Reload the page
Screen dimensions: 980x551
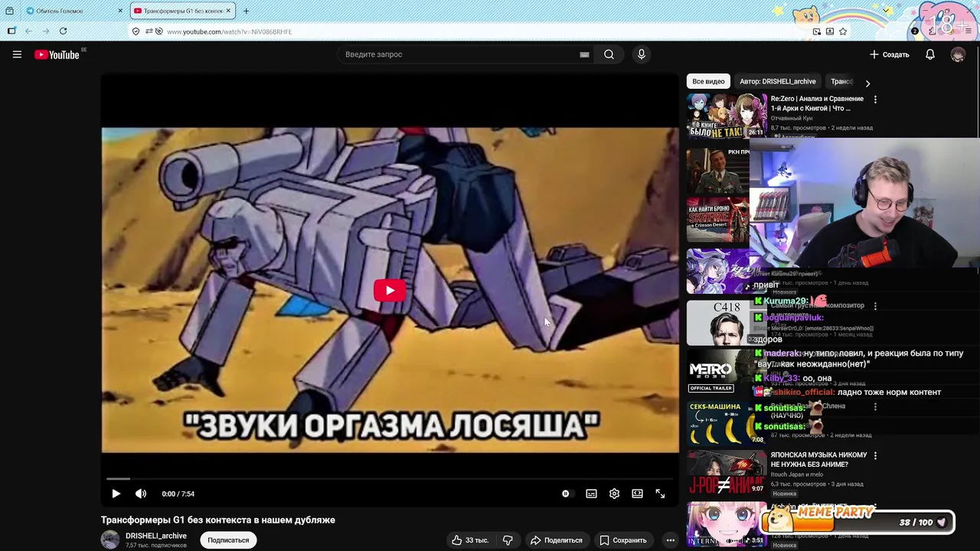63,31
